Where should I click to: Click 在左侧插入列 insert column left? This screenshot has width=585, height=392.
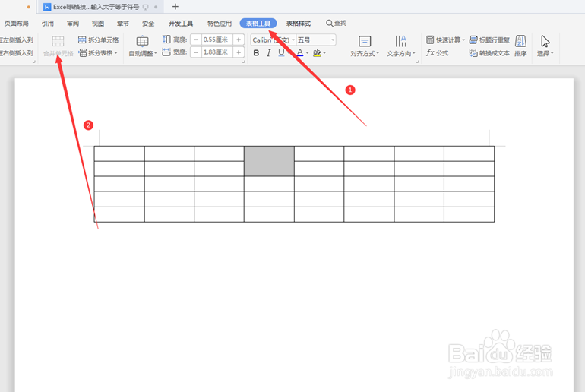coord(17,40)
